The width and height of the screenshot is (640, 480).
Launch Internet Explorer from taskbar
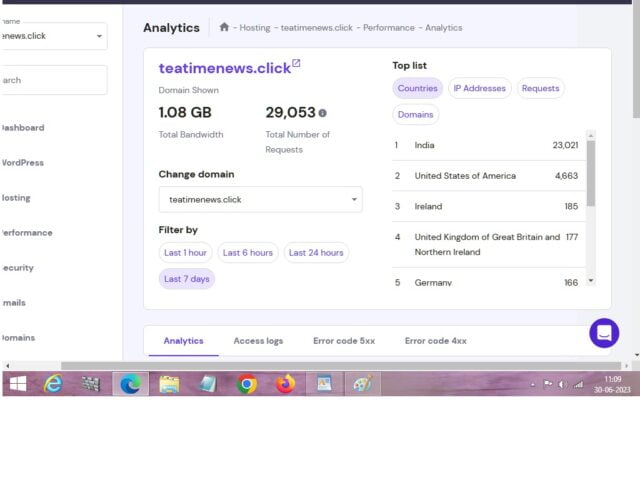[53, 384]
